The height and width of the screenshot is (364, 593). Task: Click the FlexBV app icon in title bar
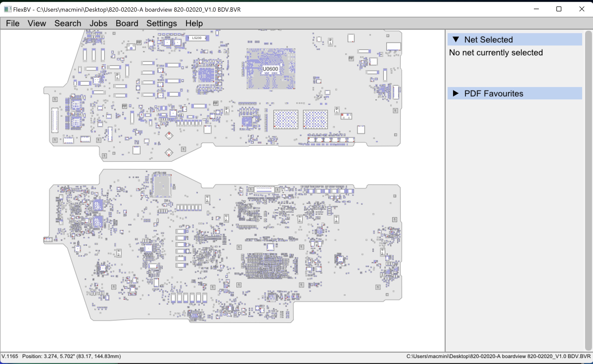click(7, 9)
